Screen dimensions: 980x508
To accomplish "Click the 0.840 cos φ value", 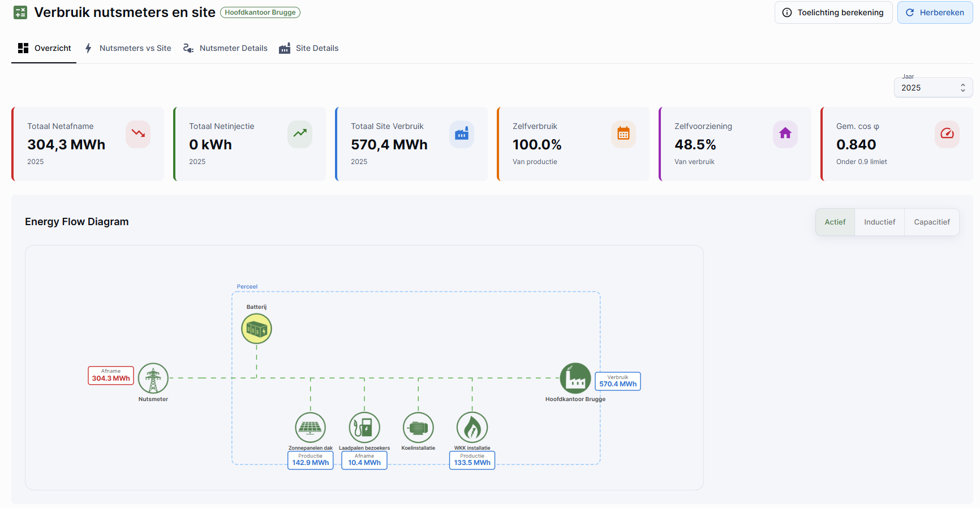I will click(856, 145).
